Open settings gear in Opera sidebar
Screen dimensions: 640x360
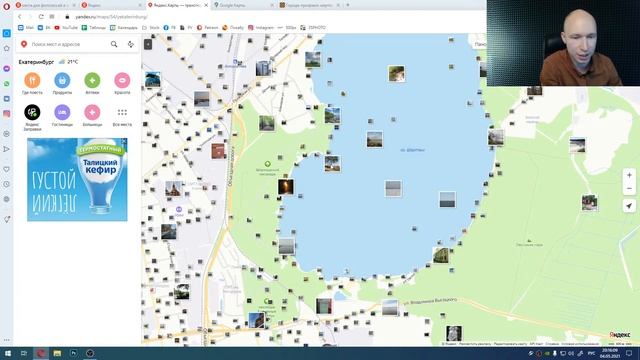(x=7, y=199)
